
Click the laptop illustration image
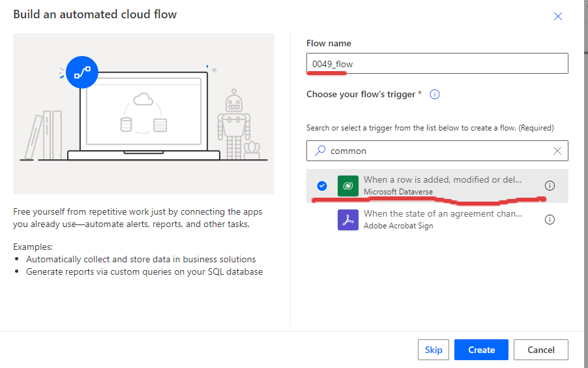(143, 114)
